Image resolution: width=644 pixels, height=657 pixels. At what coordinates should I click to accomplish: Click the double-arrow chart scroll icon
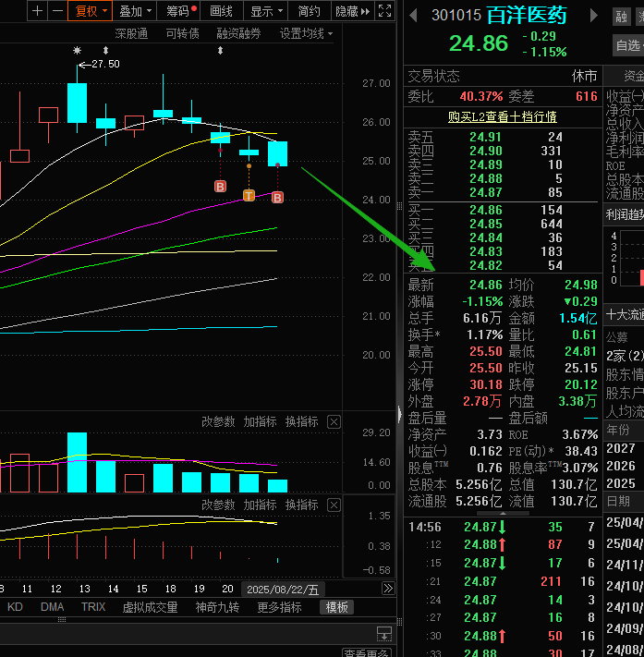pos(388,589)
